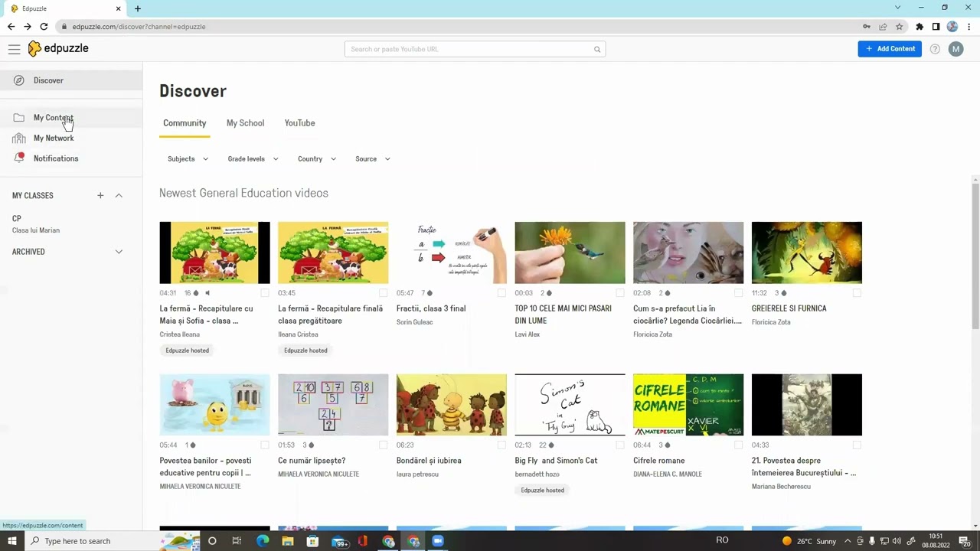980x551 pixels.
Task: Open the 21. Povestea despre întemeierea Bucureștiului title
Action: pyautogui.click(x=804, y=467)
